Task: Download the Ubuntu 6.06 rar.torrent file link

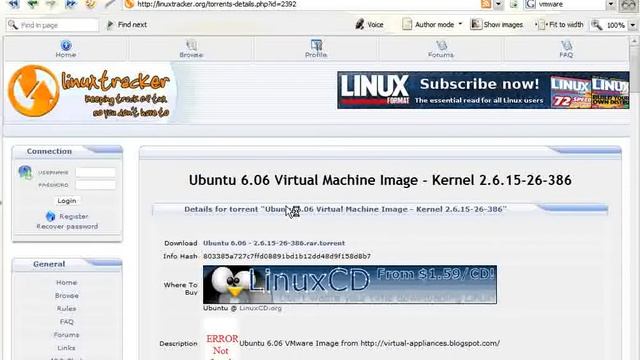Action: (274, 243)
